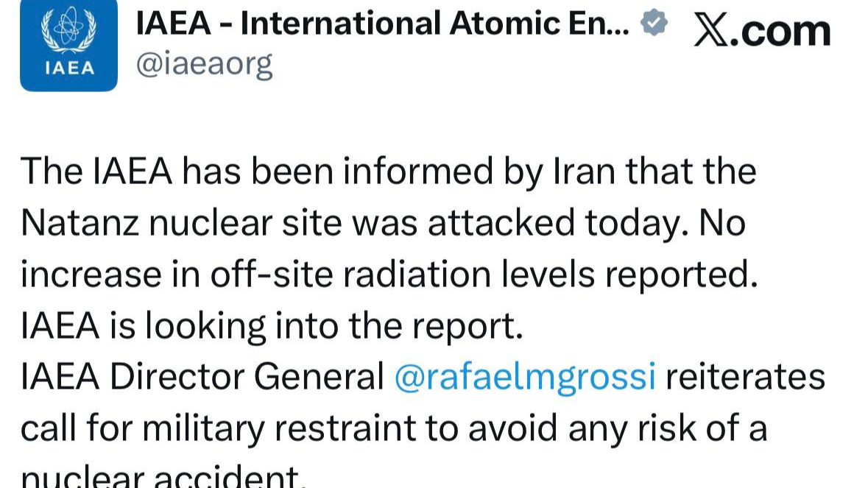Viewport: 868px width, 488px height.
Task: Open the IAEA profile avatar
Action: click(68, 43)
